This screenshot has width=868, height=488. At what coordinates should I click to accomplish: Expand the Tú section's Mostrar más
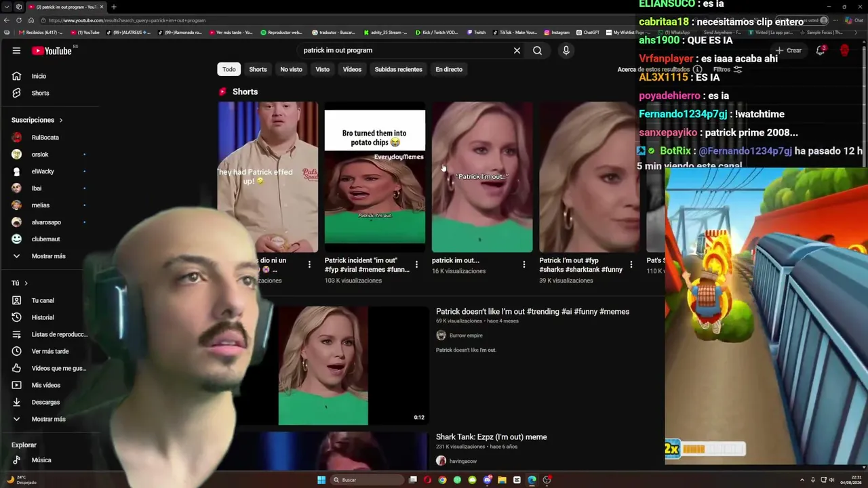[50, 419]
